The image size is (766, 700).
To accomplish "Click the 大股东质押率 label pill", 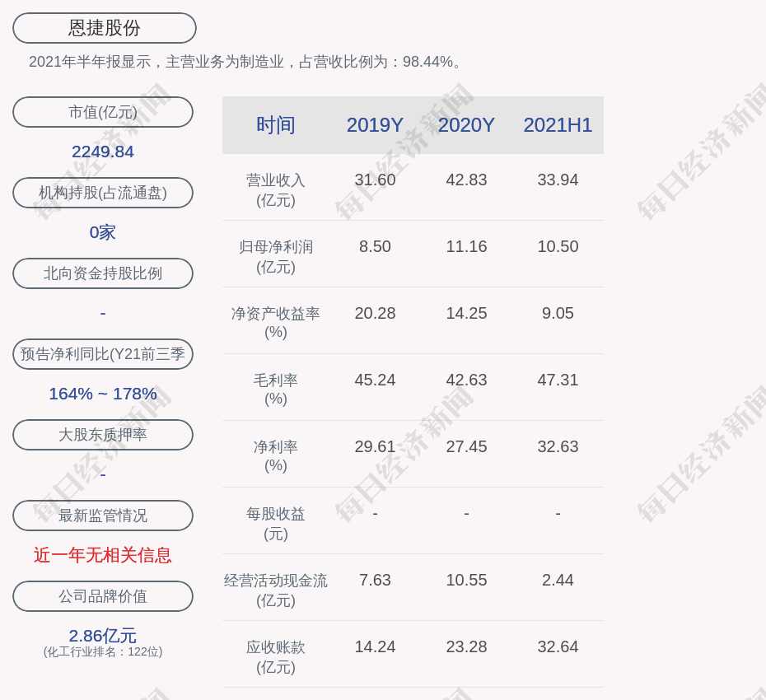I will point(103,434).
